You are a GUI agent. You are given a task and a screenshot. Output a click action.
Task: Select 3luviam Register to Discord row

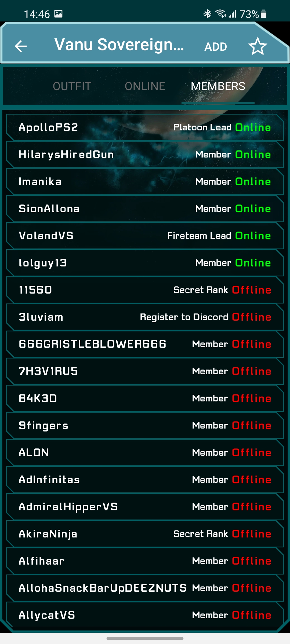point(145,317)
